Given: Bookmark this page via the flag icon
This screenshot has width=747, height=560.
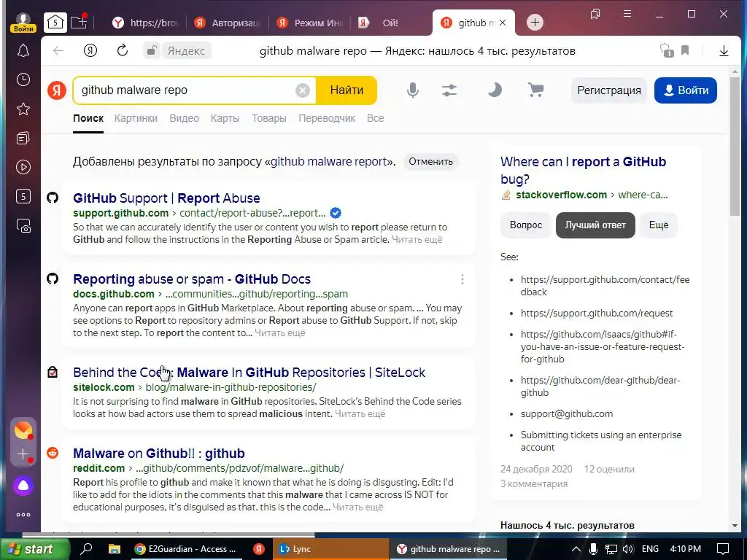Looking at the screenshot, I should (x=685, y=50).
